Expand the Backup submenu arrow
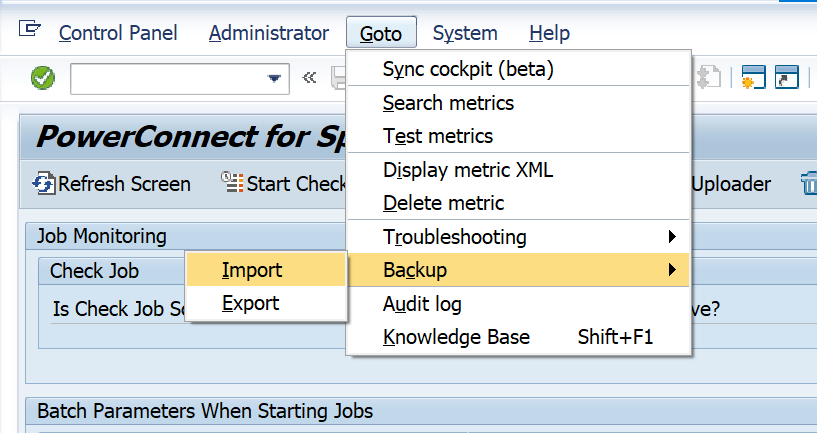This screenshot has width=817, height=433. pos(671,270)
